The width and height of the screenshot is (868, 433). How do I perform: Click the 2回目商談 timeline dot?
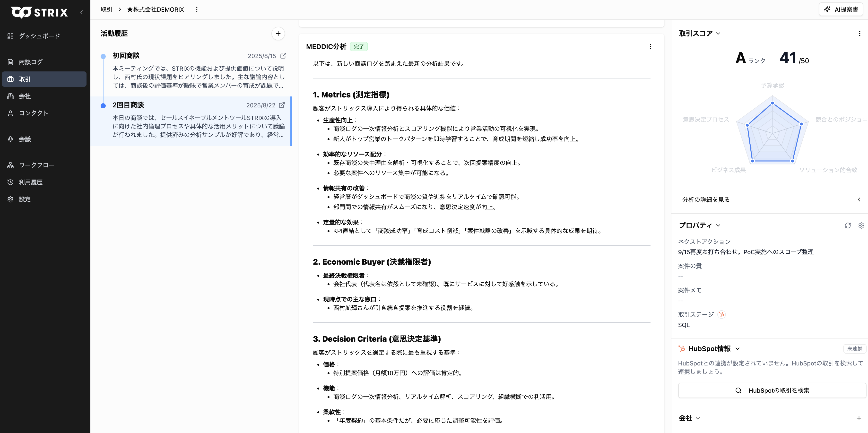(x=103, y=105)
